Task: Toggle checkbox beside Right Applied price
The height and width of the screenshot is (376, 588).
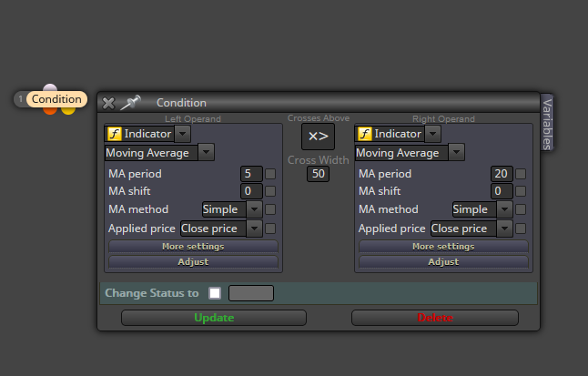Action: (x=521, y=229)
